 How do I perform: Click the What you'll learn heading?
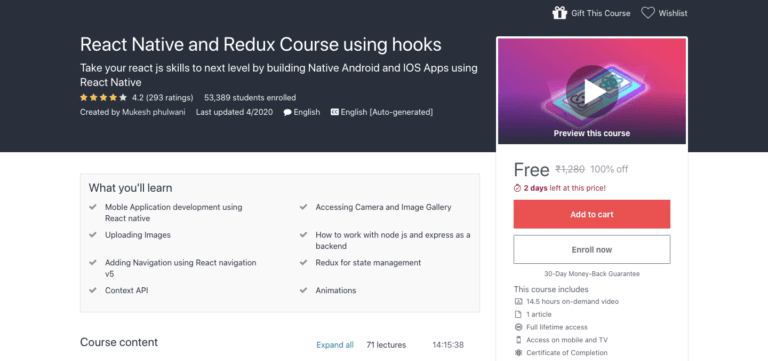tap(130, 188)
